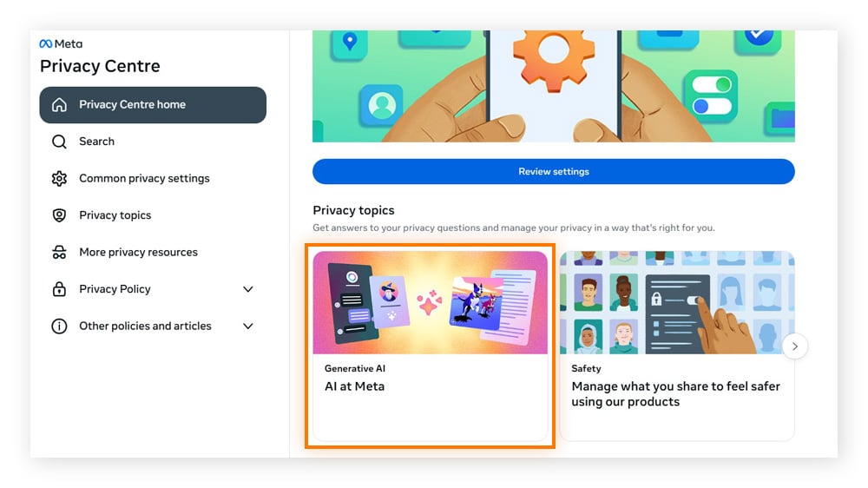Expand Other policies and articles chevron
The height and width of the screenshot is (488, 868).
click(x=248, y=326)
